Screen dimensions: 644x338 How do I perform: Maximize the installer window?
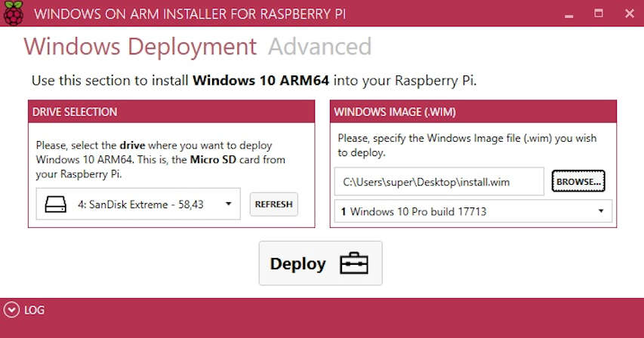pyautogui.click(x=599, y=14)
